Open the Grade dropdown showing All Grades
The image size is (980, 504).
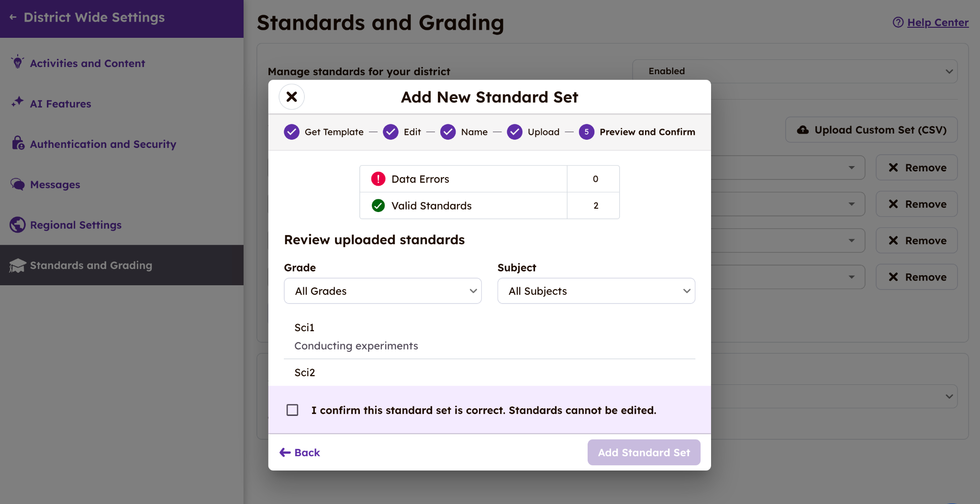click(x=382, y=291)
